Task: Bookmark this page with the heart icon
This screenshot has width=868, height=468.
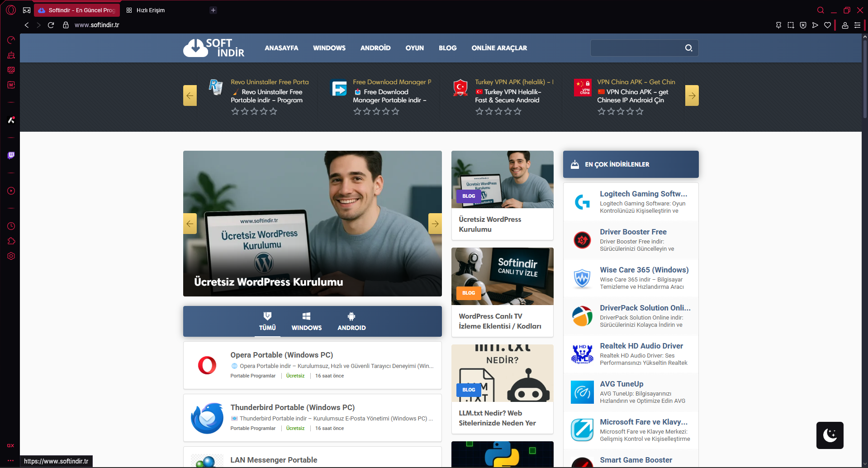Action: pyautogui.click(x=827, y=25)
